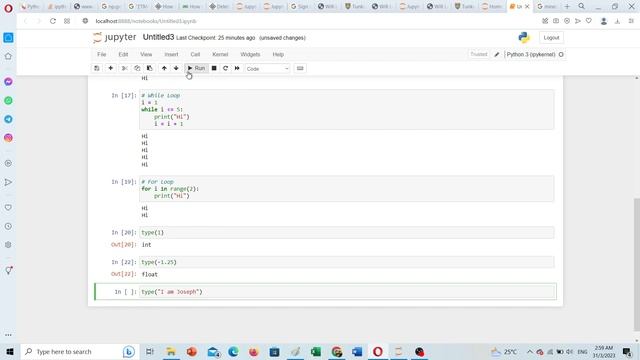Screen dimensions: 640x360
Task: Click the Jupyter logo
Action: (115, 37)
